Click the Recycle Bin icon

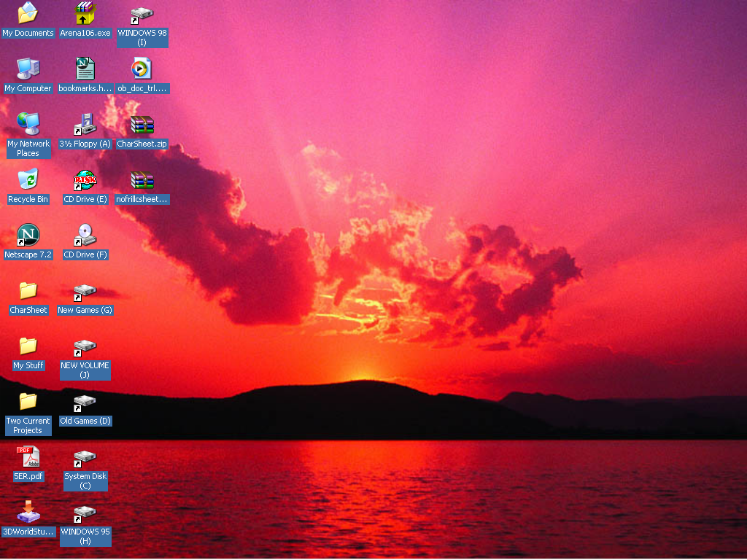tap(28, 179)
